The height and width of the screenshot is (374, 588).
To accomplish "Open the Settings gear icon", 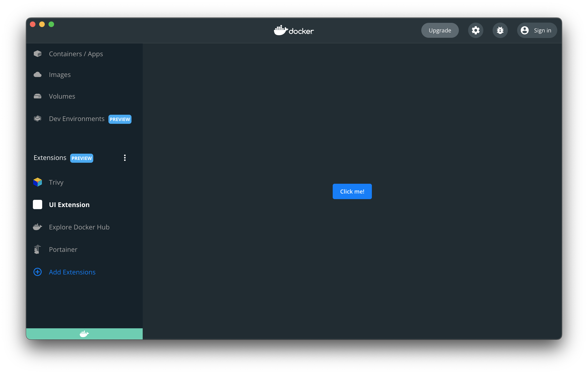I will click(475, 30).
